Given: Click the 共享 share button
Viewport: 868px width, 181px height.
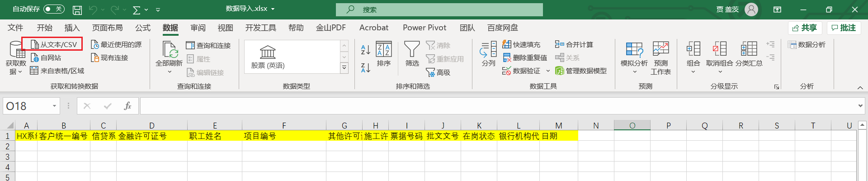Looking at the screenshot, I should [x=805, y=28].
